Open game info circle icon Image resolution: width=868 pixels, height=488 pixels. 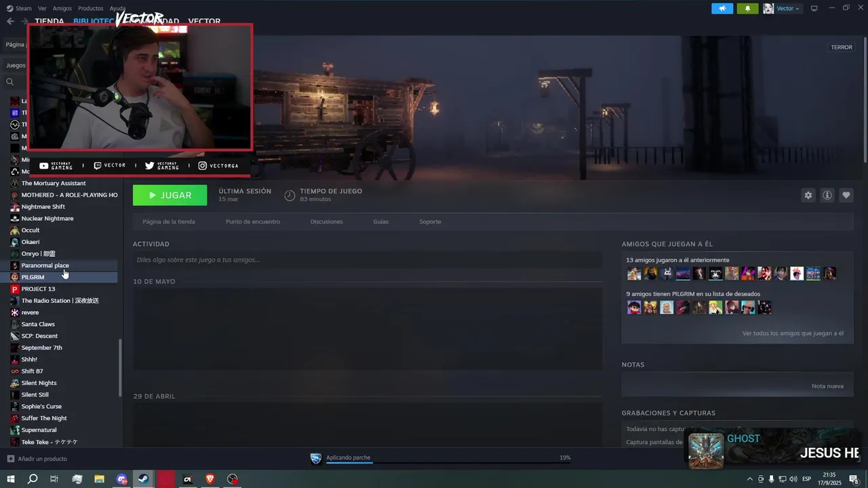(827, 195)
